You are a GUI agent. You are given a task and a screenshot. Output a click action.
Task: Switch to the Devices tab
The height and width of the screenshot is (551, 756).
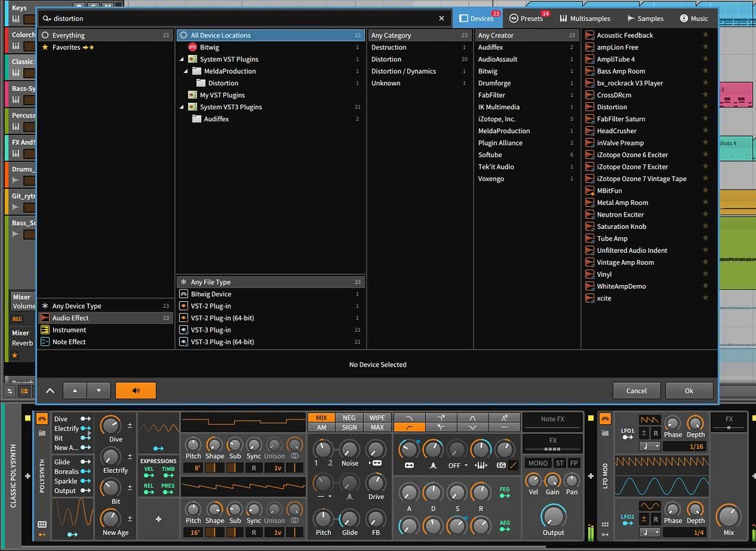(476, 18)
